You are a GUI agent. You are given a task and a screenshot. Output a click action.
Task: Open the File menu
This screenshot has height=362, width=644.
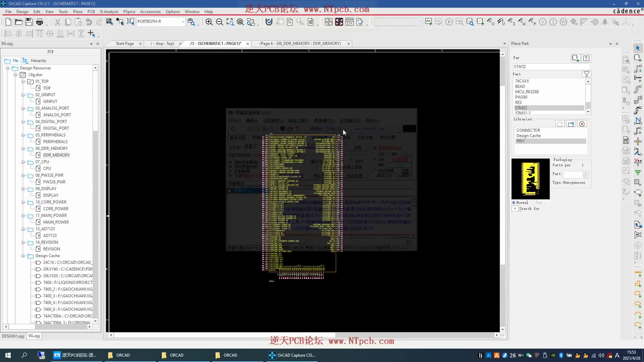point(8,11)
